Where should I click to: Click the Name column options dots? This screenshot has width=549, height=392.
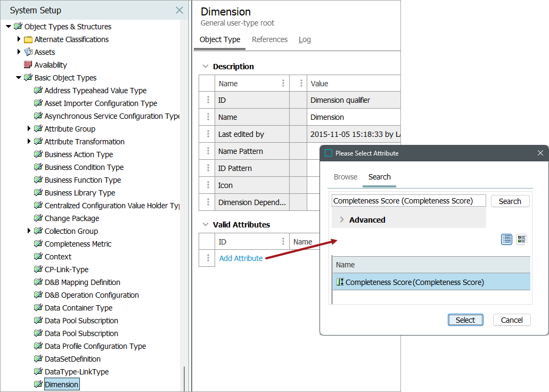pyautogui.click(x=283, y=84)
